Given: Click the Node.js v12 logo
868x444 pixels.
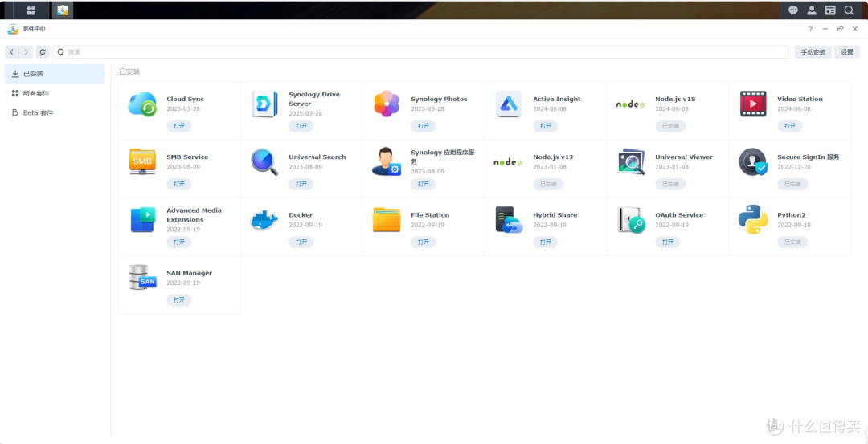Looking at the screenshot, I should pos(508,162).
